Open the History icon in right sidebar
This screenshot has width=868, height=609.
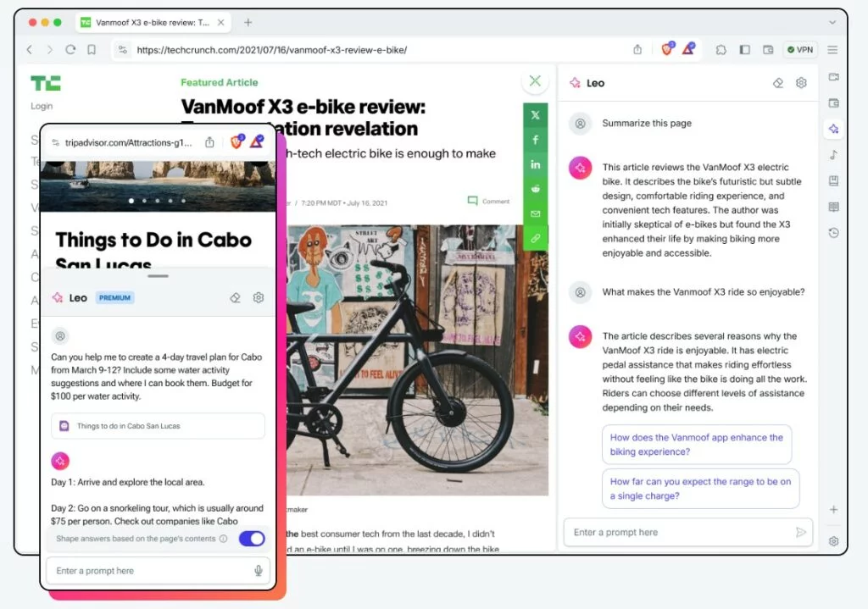click(x=834, y=233)
